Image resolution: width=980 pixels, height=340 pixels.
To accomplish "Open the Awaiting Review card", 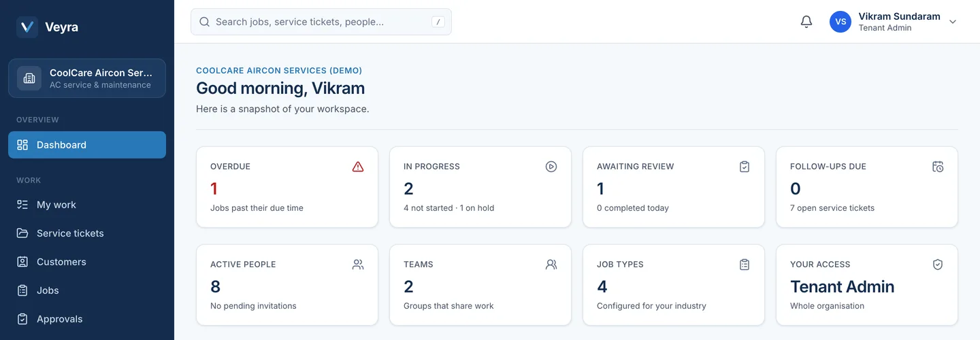I will pyautogui.click(x=674, y=187).
